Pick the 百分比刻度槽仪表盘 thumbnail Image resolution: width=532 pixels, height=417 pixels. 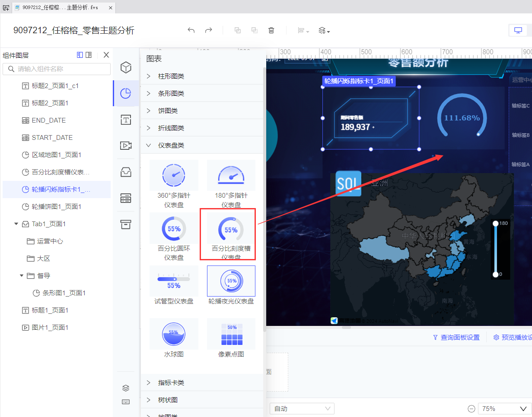pyautogui.click(x=231, y=228)
